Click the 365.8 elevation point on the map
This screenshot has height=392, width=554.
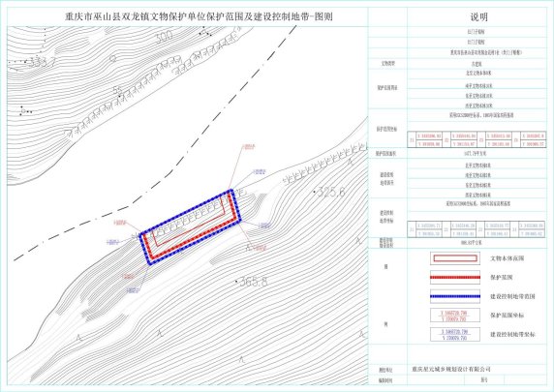tap(252, 282)
